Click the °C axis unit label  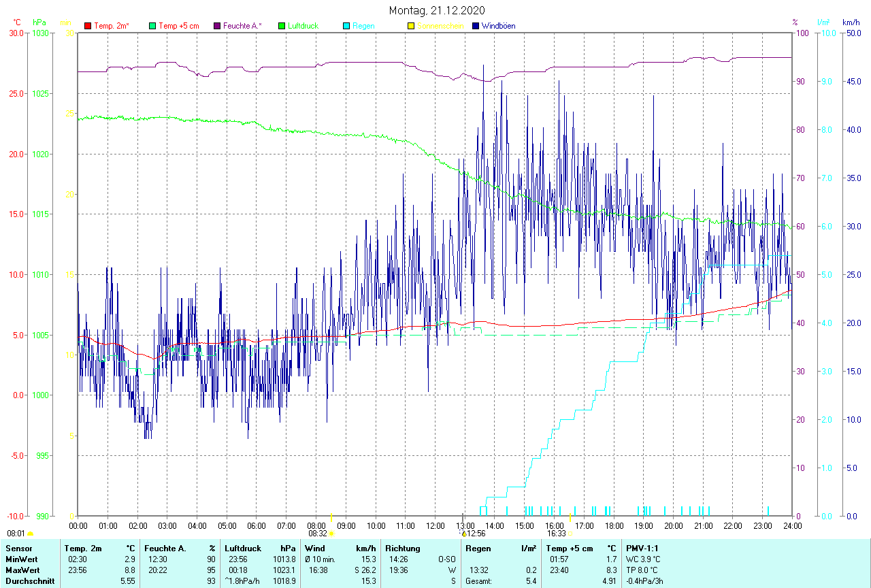tap(18, 22)
